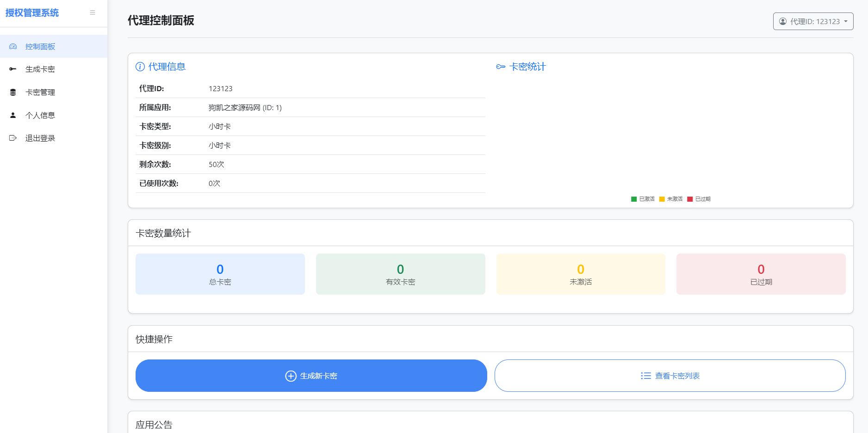Click the 50次 remaining count value
Screen dimensions: 868x433
coord(217,164)
